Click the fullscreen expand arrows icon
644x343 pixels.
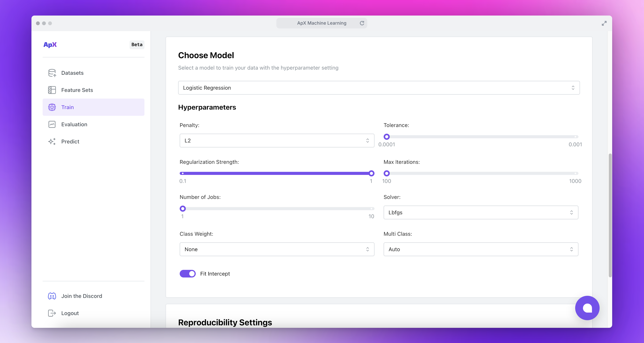coord(604,23)
